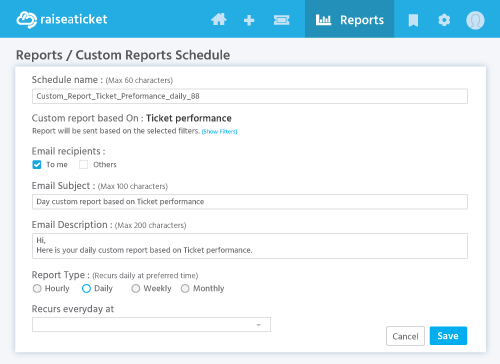Switch to the Reports tab
500x364 pixels.
[x=349, y=19]
